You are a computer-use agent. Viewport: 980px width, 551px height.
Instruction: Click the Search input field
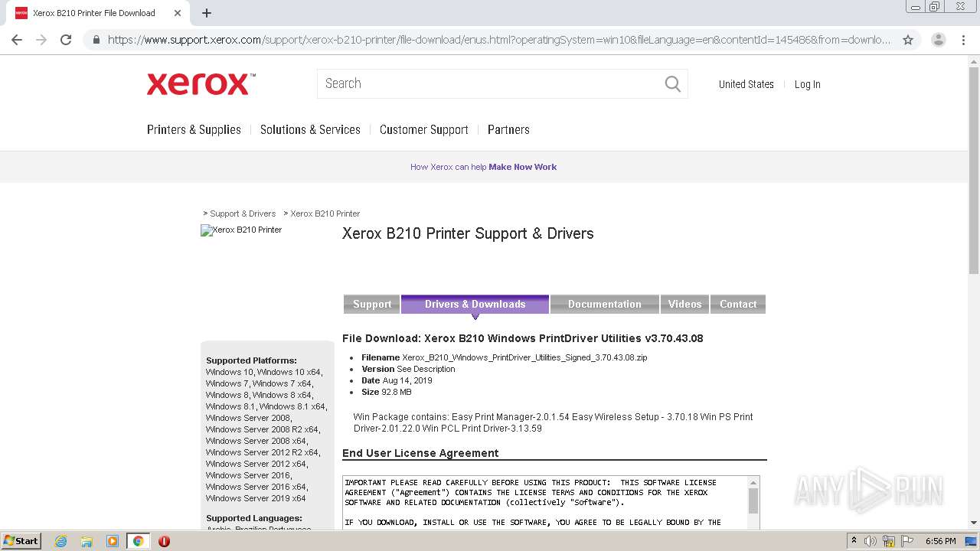click(490, 84)
